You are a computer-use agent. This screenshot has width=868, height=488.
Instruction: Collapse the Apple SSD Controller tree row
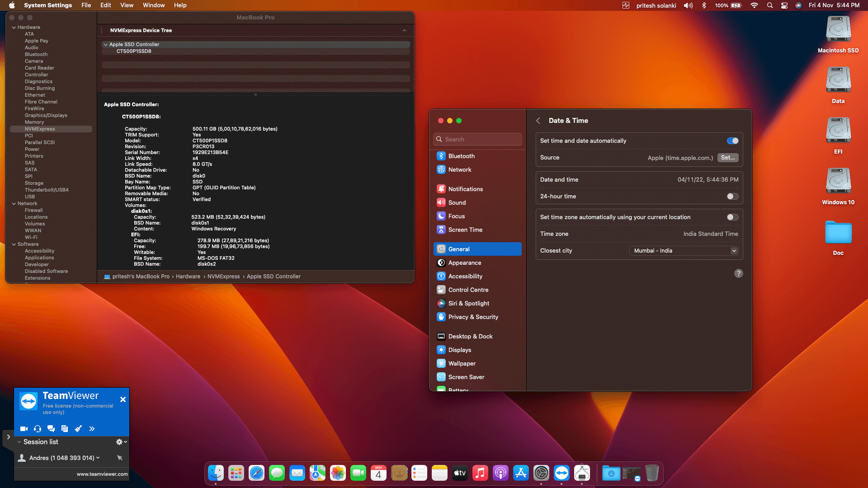[105, 45]
